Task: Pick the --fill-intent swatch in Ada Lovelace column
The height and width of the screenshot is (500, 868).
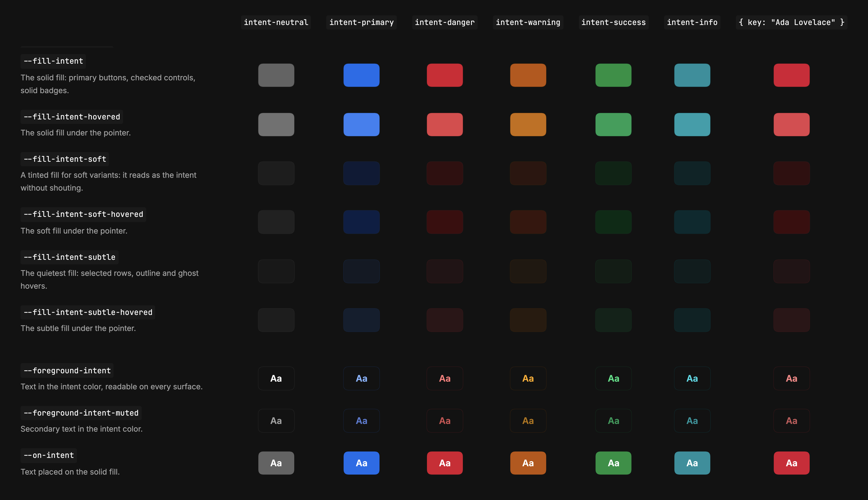Action: pos(791,75)
